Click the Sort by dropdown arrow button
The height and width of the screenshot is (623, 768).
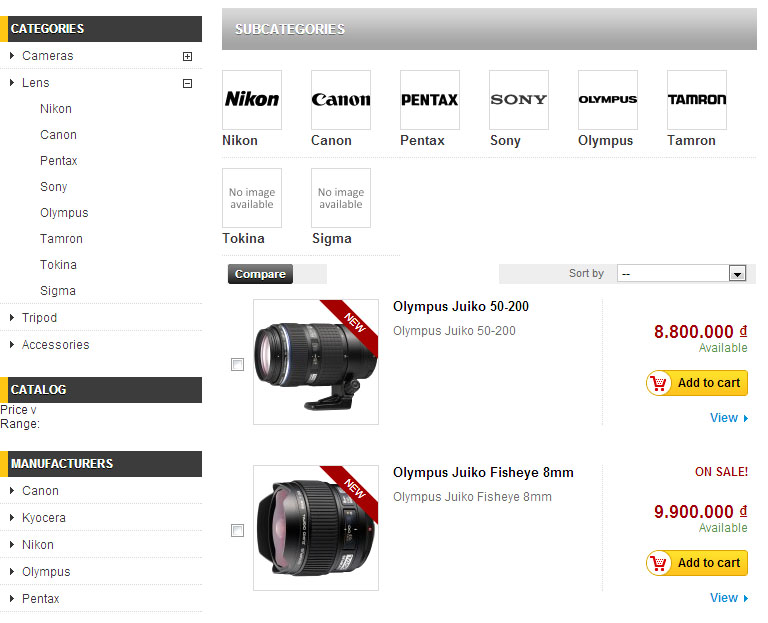737,273
